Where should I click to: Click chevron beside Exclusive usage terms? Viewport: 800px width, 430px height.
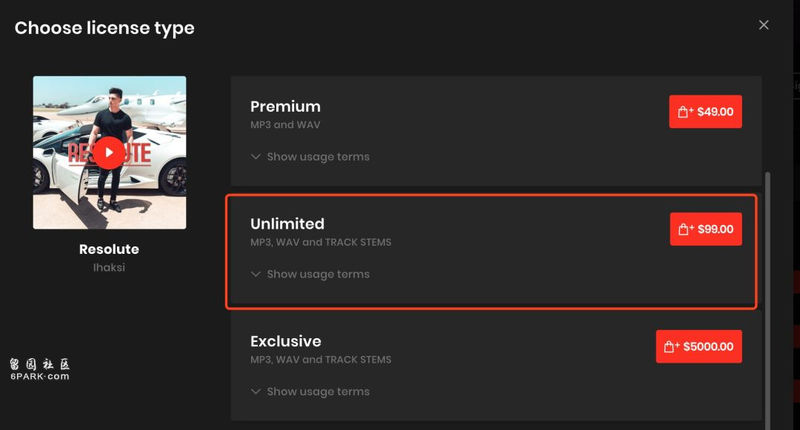tap(256, 391)
